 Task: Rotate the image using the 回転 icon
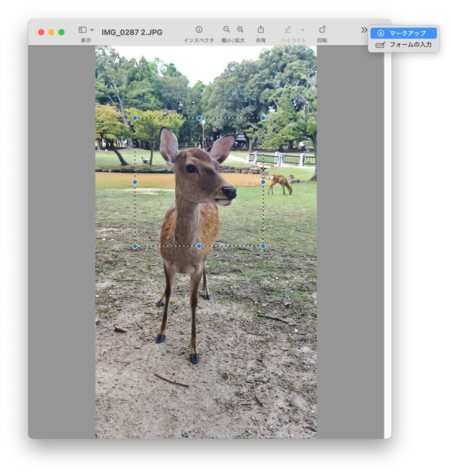point(323,29)
